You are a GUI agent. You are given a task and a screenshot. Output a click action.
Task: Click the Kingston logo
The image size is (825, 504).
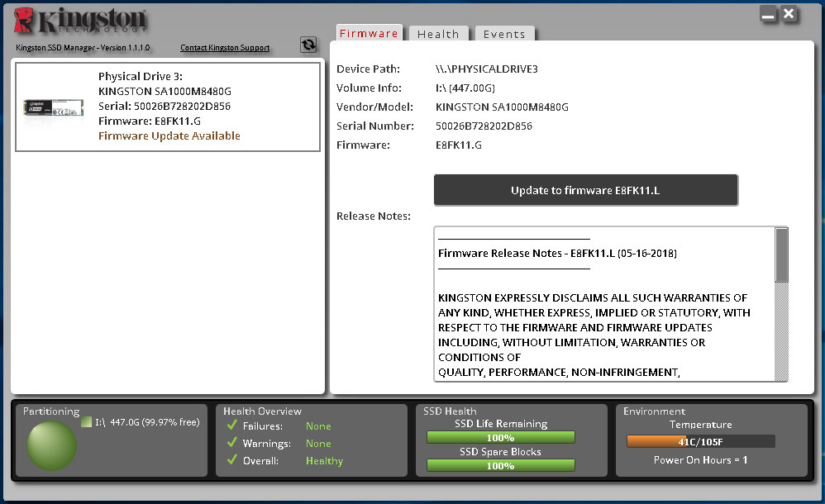80,21
